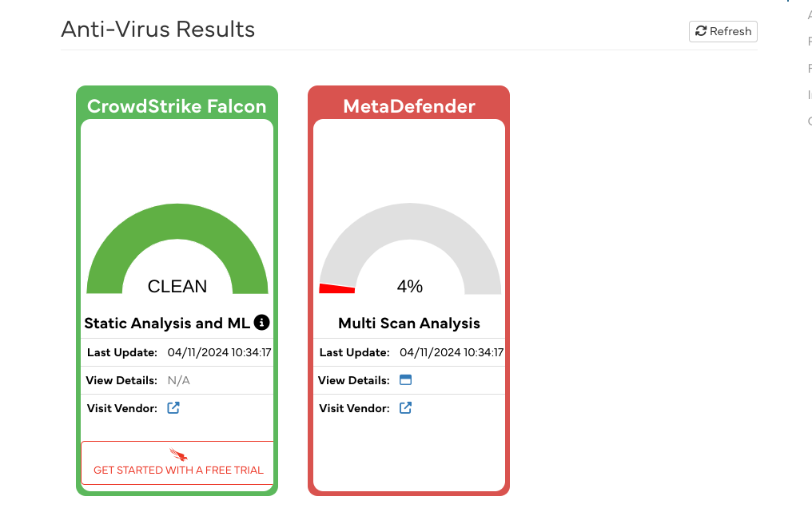The width and height of the screenshot is (812, 524).
Task: Click the CrowdStrike Last Update timestamp
Action: click(x=219, y=352)
